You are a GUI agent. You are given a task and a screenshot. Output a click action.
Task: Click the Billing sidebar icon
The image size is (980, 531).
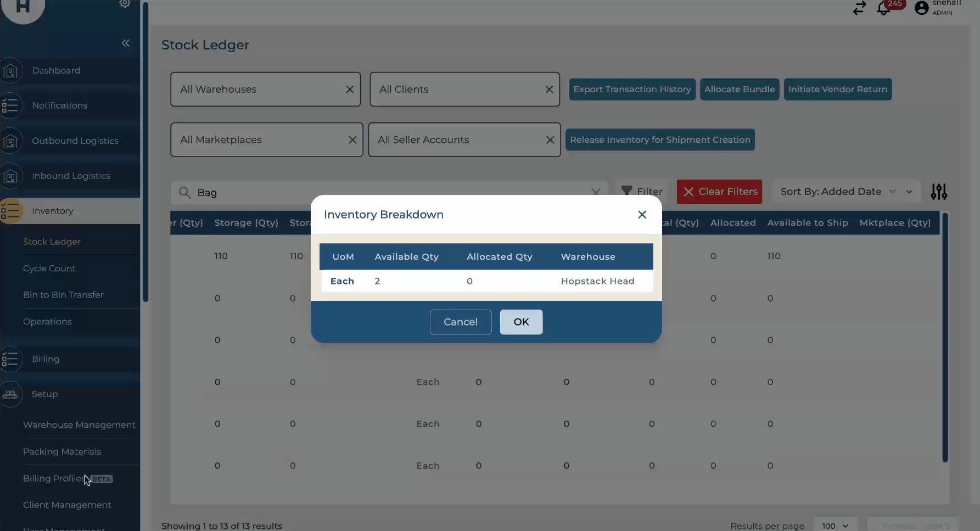[11, 359]
